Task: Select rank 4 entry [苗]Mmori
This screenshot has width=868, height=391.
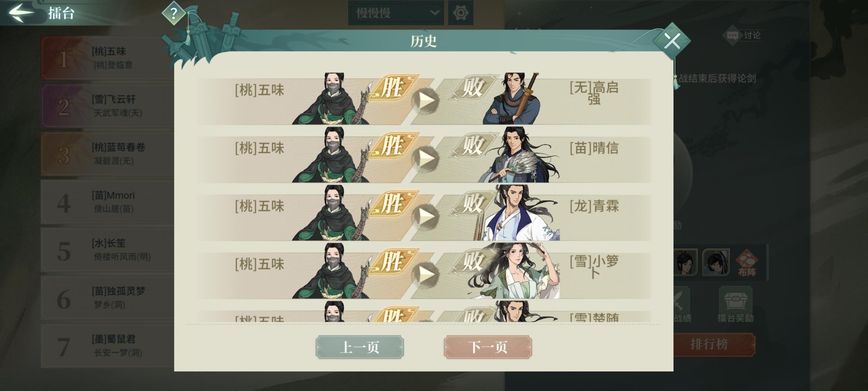Action: 107,202
